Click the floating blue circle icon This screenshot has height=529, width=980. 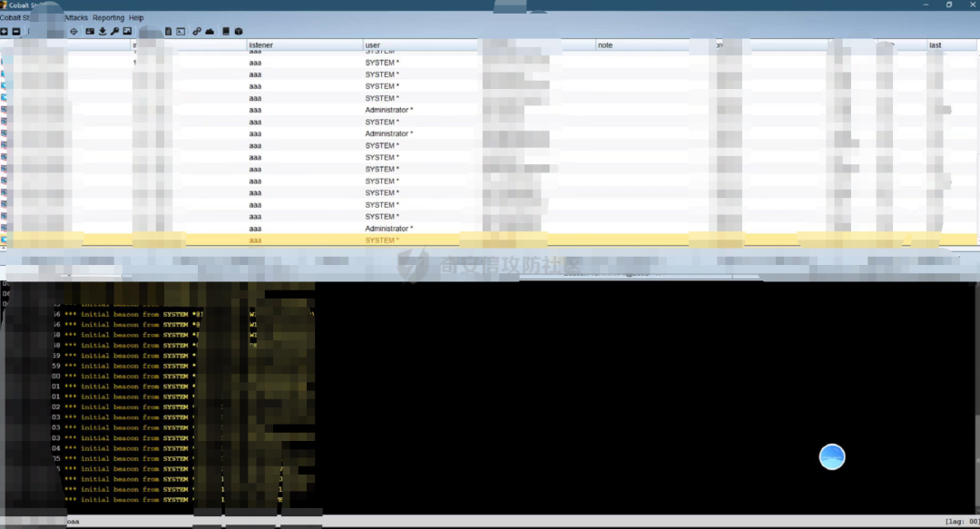(832, 457)
